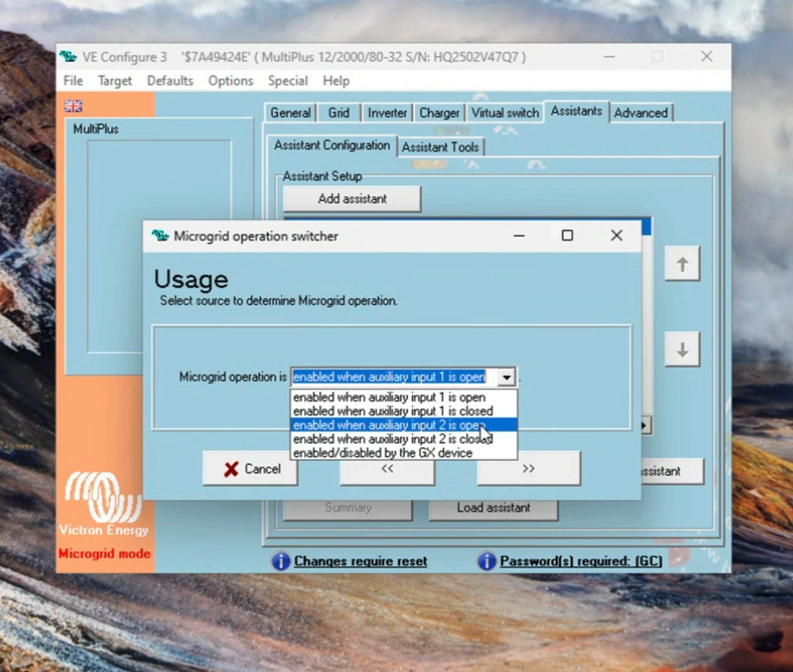Image resolution: width=793 pixels, height=672 pixels.
Task: Minimize the VE Configure 3 window
Action: [609, 57]
